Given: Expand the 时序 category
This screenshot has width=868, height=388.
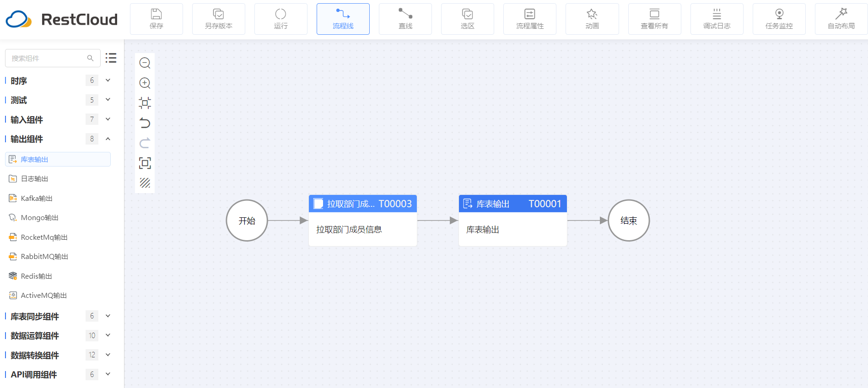Looking at the screenshot, I should pos(108,81).
